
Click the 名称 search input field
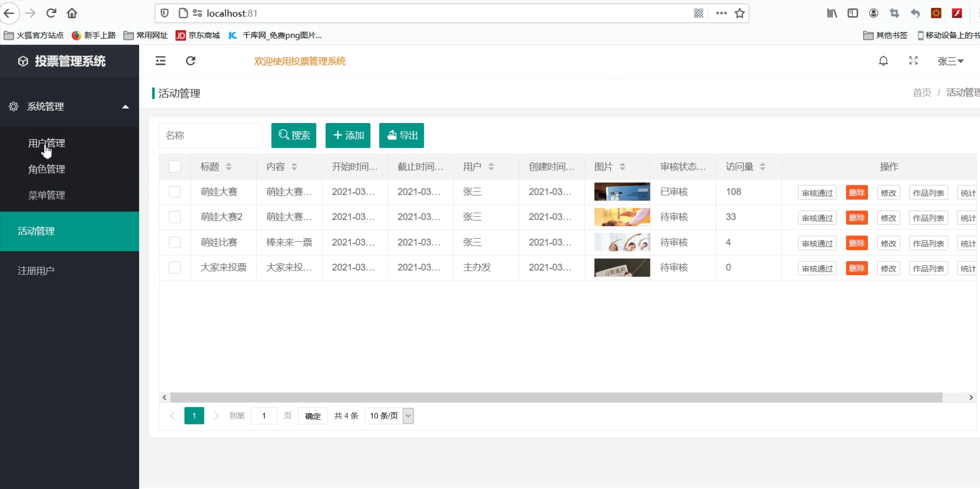pyautogui.click(x=211, y=135)
